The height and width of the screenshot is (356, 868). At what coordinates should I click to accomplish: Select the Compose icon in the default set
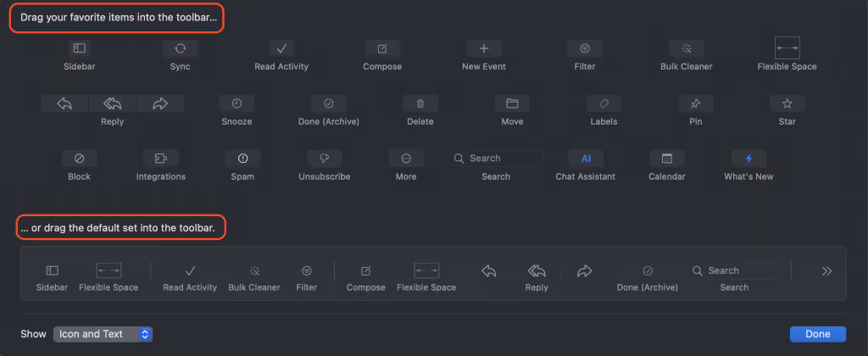366,270
